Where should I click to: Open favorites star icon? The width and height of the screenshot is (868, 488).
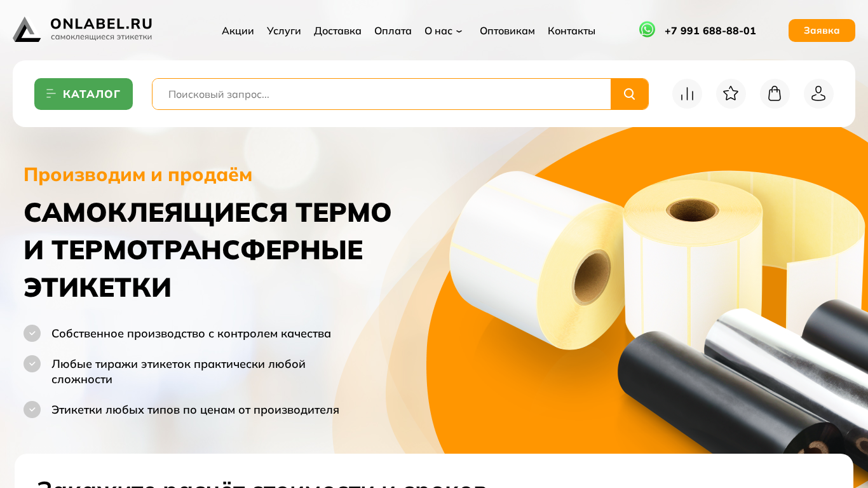[731, 94]
